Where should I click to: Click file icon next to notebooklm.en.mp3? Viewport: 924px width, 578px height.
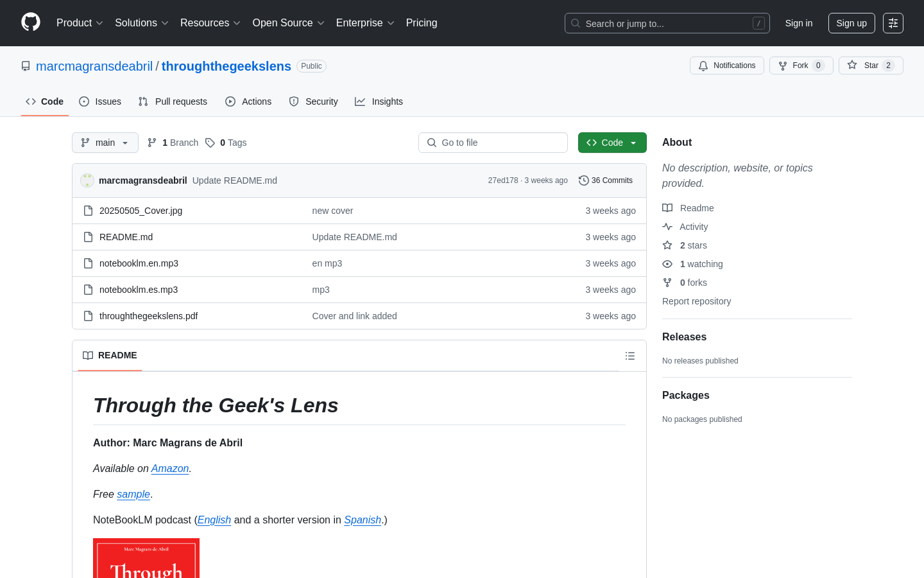[x=89, y=263]
